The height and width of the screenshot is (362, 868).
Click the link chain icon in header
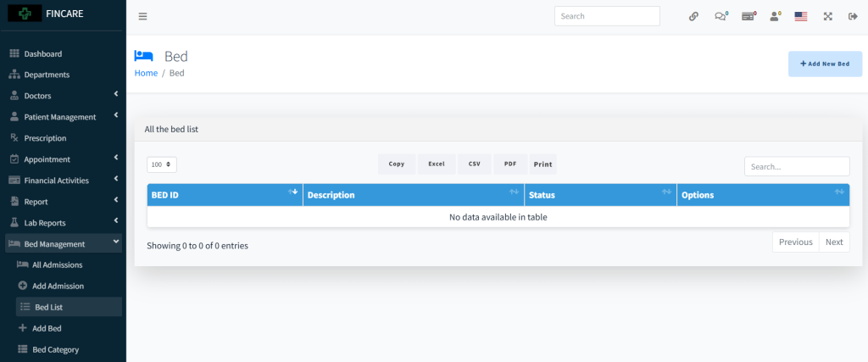pos(693,16)
